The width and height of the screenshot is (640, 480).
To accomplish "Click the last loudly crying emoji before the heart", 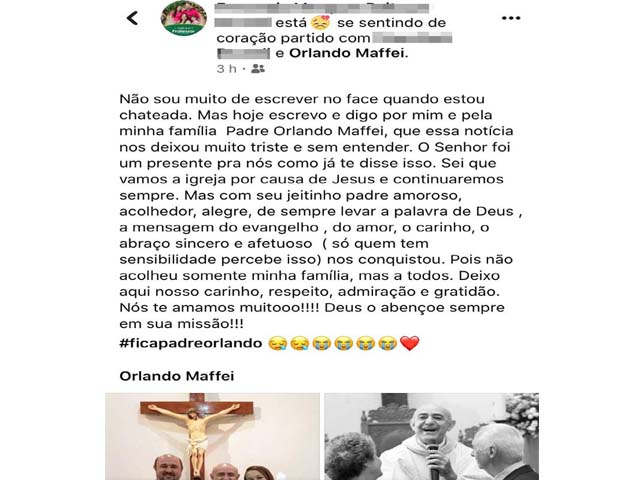I will click(388, 343).
